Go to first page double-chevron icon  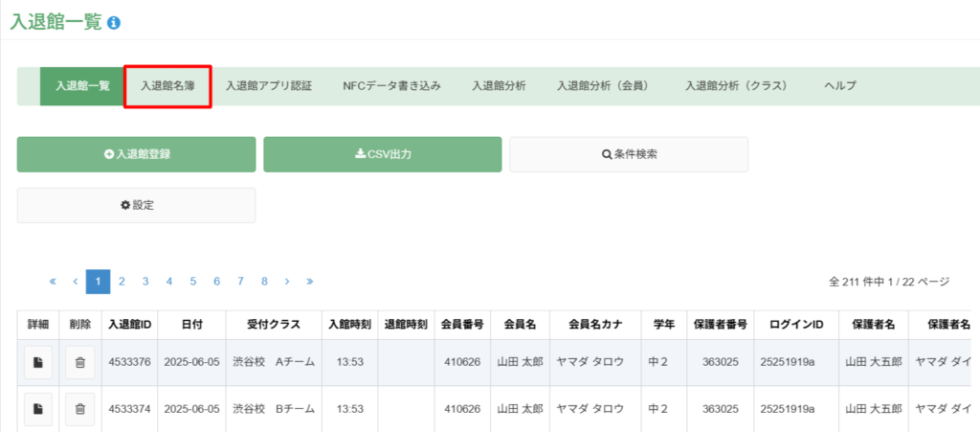click(53, 282)
